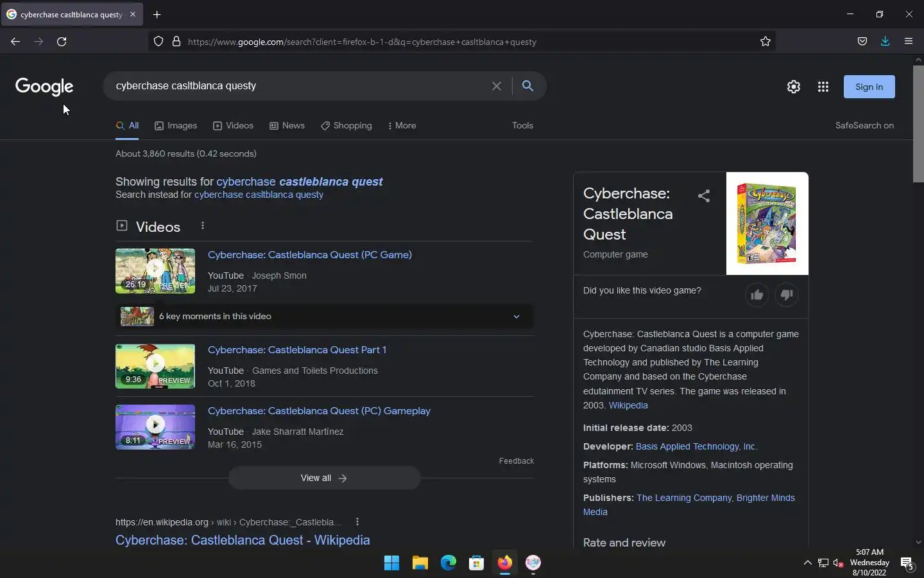The width and height of the screenshot is (924, 578).
Task: Open File Explorer from taskbar
Action: [x=420, y=563]
